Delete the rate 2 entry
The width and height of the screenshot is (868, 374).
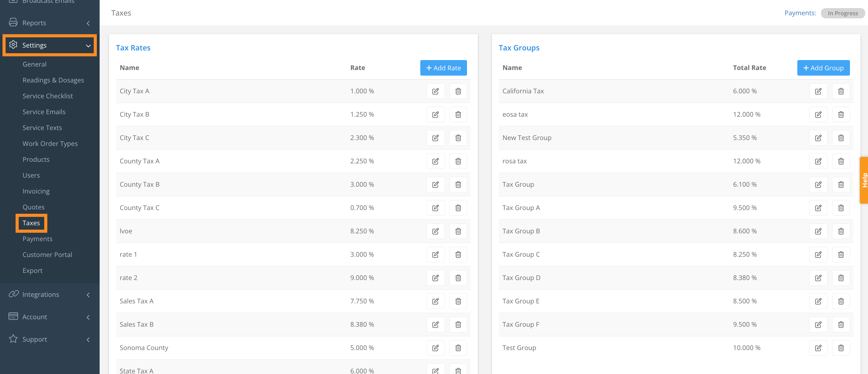458,278
